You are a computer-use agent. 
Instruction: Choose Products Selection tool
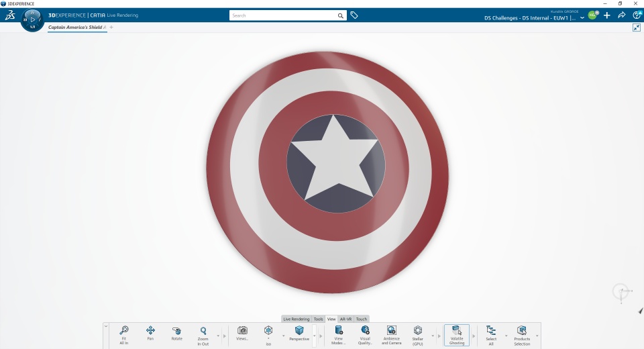(x=522, y=335)
